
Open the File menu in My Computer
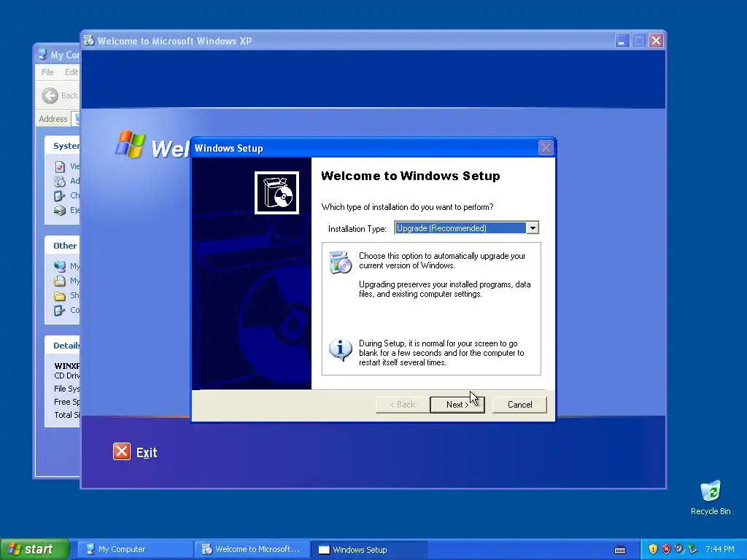pos(47,72)
